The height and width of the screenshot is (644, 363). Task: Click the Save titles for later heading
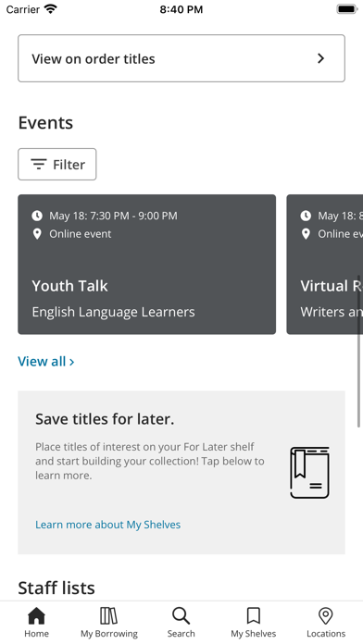(x=105, y=419)
